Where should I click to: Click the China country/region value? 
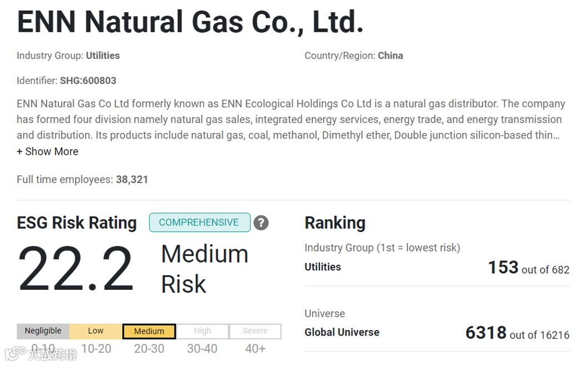390,56
